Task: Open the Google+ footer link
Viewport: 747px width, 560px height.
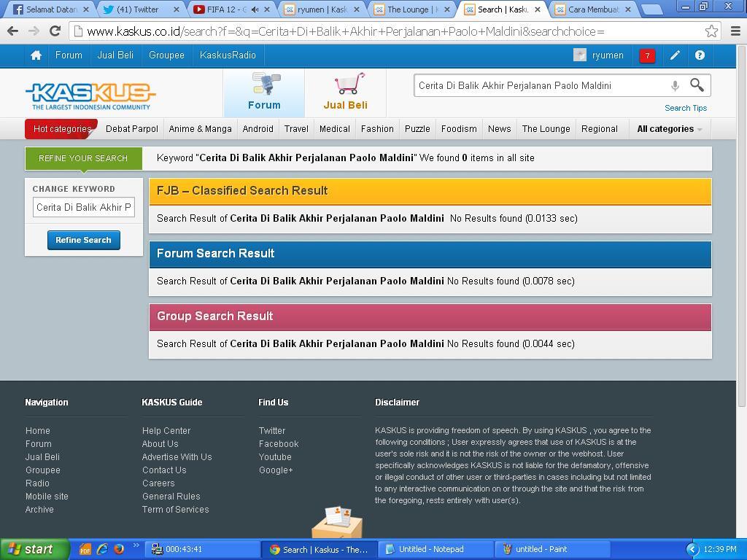Action: (x=276, y=470)
